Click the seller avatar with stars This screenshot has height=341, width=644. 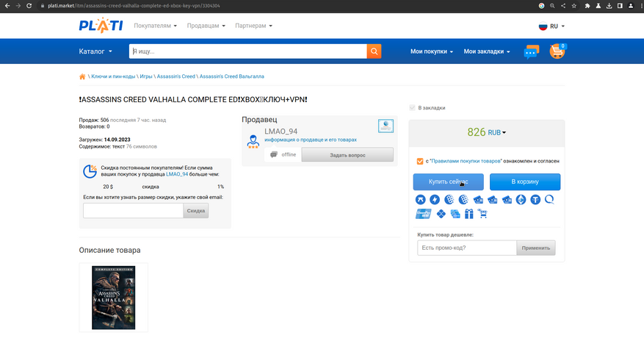coord(253,141)
